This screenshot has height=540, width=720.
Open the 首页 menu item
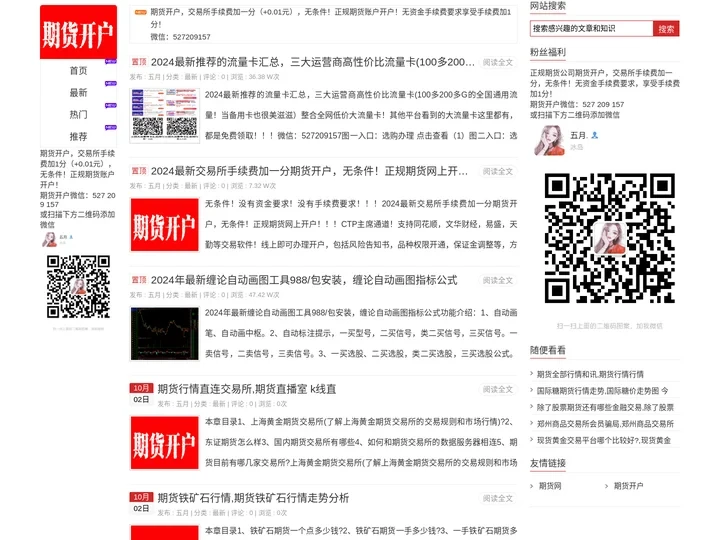coord(78,71)
